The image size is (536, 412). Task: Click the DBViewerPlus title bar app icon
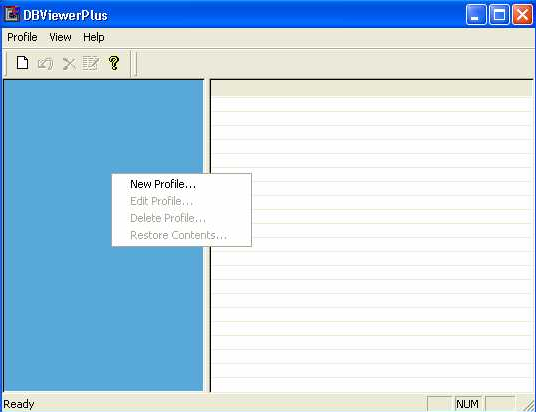pyautogui.click(x=11, y=14)
